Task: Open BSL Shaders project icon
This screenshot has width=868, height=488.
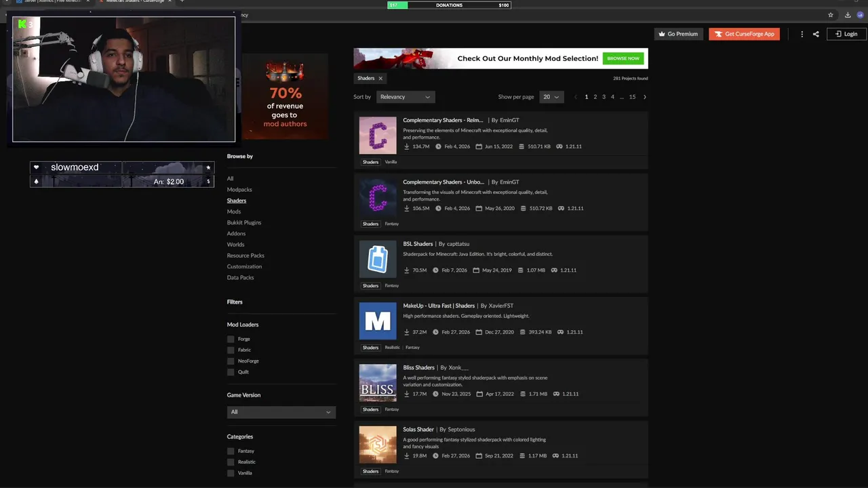Action: [x=378, y=259]
